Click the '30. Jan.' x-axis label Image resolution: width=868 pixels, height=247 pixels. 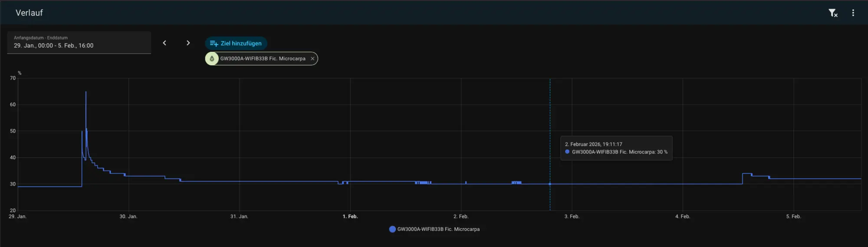(x=128, y=217)
